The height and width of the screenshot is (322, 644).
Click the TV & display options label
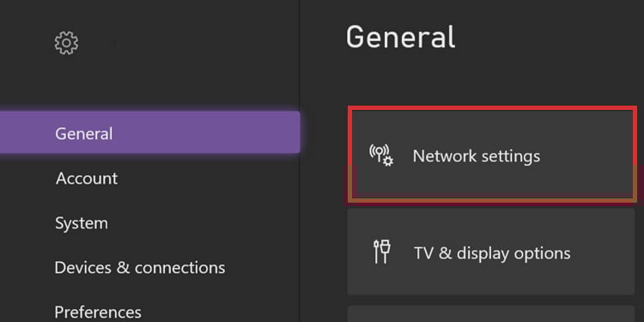(492, 253)
